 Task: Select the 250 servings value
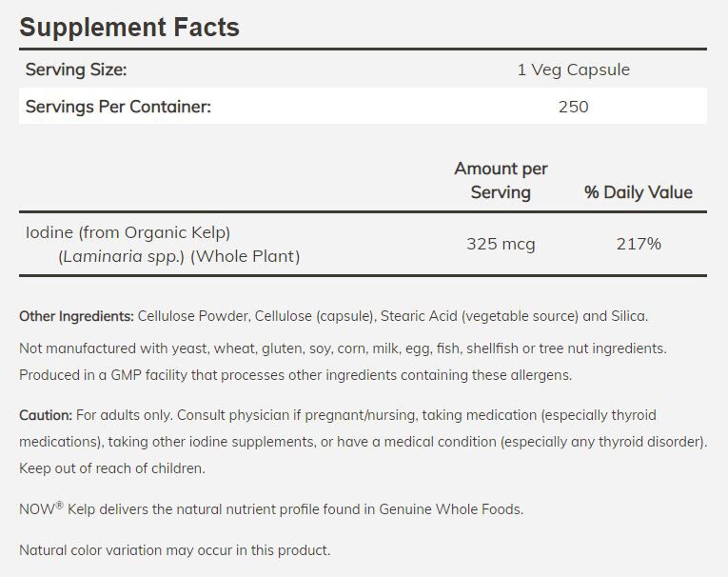(x=573, y=106)
